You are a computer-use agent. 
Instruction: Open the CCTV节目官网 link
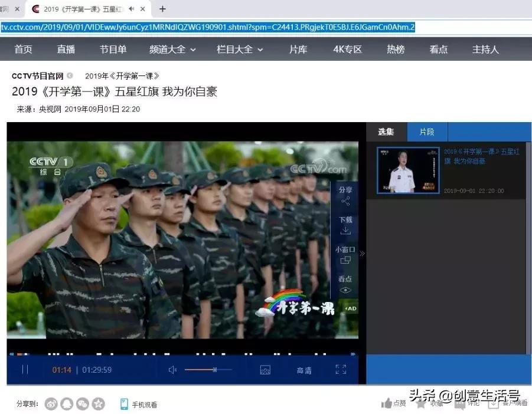click(37, 75)
